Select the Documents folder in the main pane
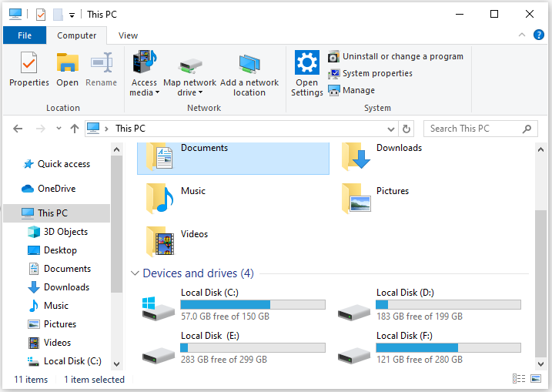Screen dimensions: 552x392 233,158
